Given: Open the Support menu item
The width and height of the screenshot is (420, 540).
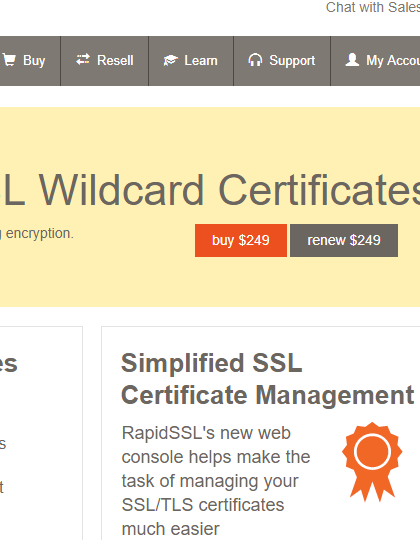Looking at the screenshot, I should (x=282, y=61).
